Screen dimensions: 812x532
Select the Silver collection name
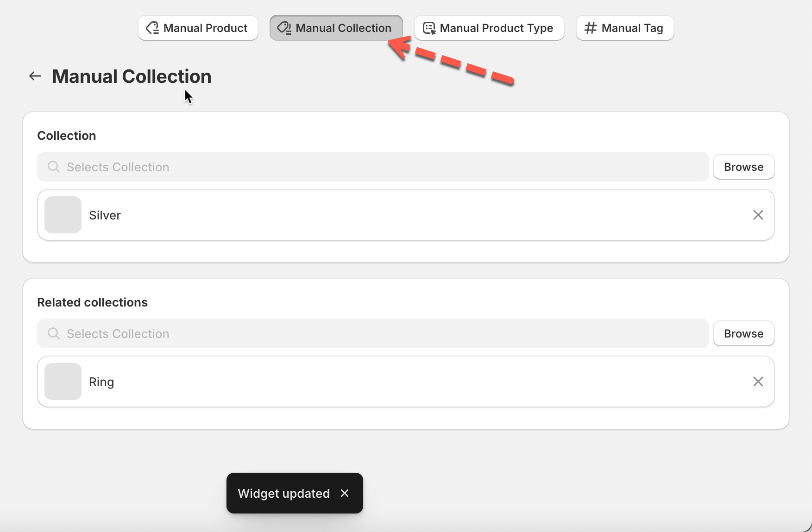pyautogui.click(x=105, y=215)
